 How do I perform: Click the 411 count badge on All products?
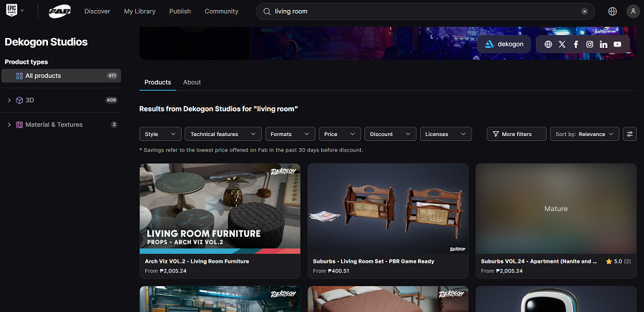(x=112, y=76)
